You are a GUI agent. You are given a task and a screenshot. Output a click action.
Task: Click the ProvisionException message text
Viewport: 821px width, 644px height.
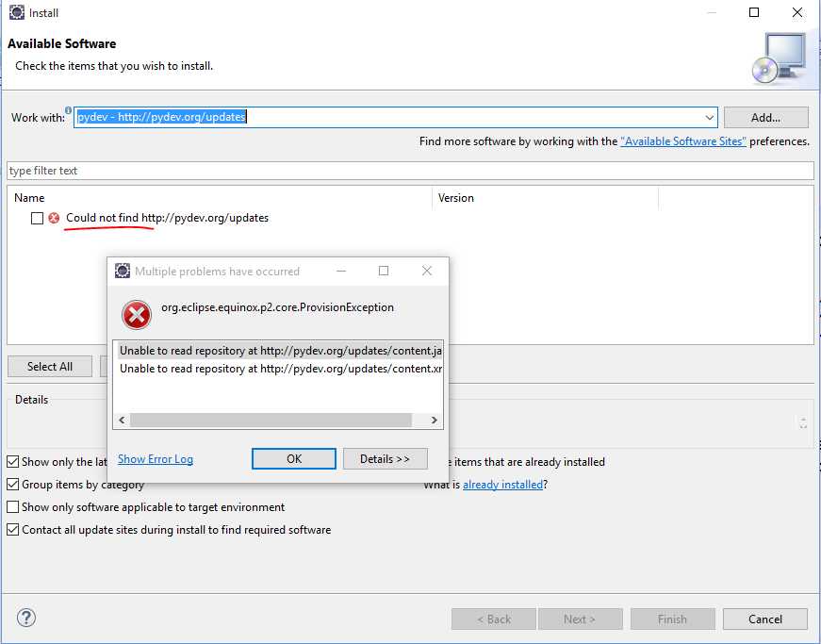pos(277,307)
